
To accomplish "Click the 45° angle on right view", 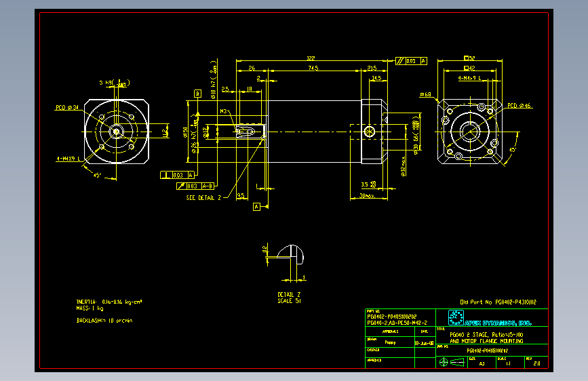I will [512, 150].
